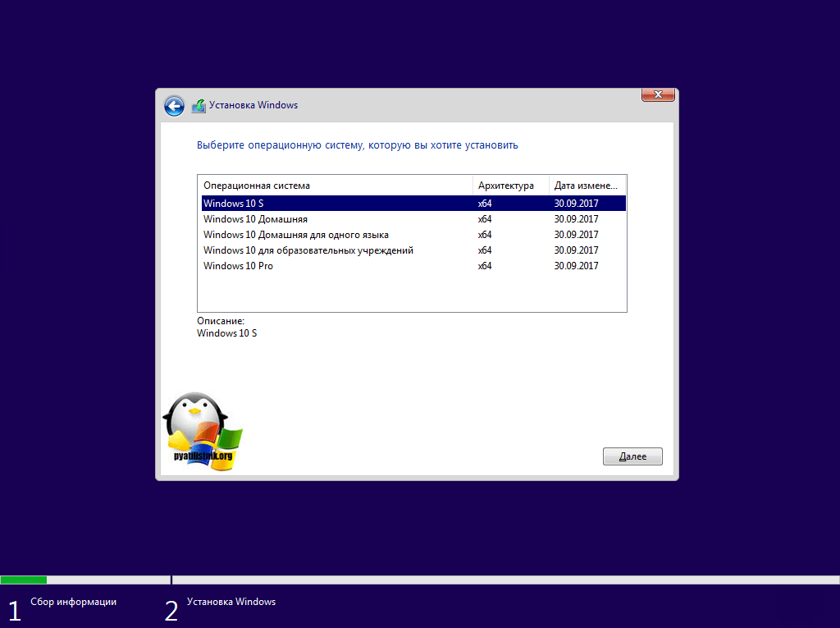Click date 30.09.2017 in Windows 10 Pro row
The image size is (840, 628).
tap(576, 265)
